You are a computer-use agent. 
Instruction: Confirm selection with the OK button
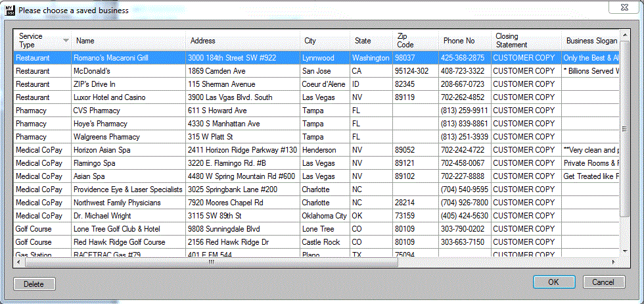[553, 282]
